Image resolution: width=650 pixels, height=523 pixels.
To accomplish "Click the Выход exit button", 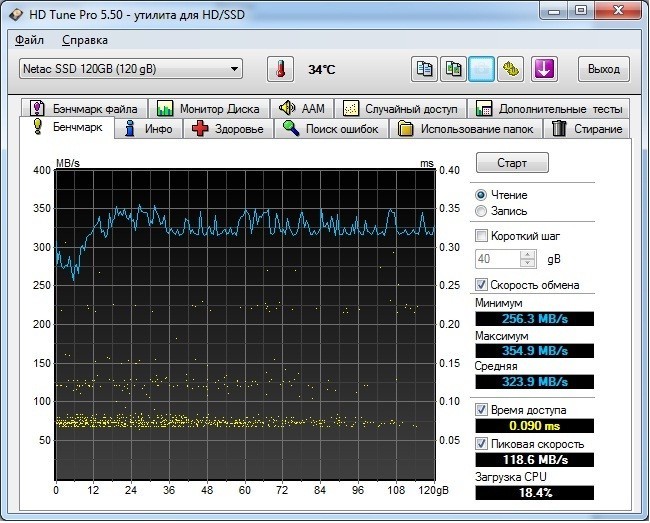I will (x=604, y=69).
